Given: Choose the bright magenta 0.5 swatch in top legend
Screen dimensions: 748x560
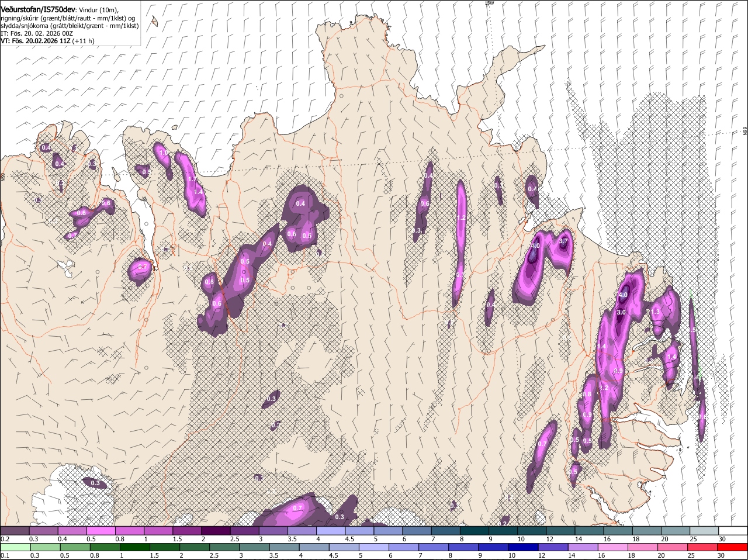Looking at the screenshot, I should tap(101, 530).
